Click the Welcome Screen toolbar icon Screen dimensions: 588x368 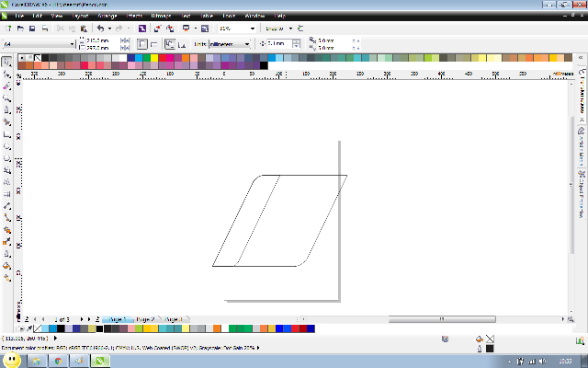point(205,29)
